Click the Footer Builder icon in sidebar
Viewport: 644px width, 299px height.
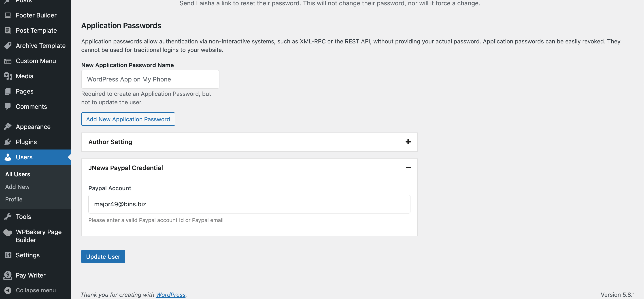pos(8,15)
